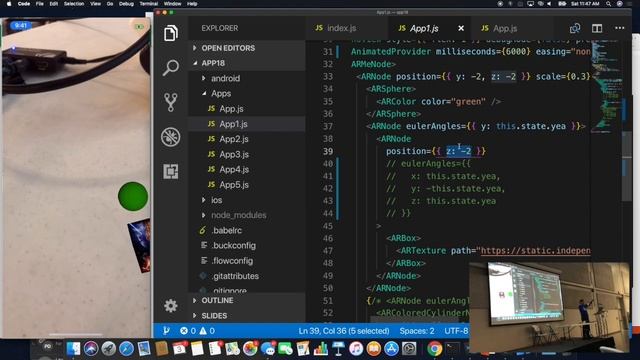Click the errors count icon in status bar
This screenshot has height=360, width=640.
pos(184,331)
